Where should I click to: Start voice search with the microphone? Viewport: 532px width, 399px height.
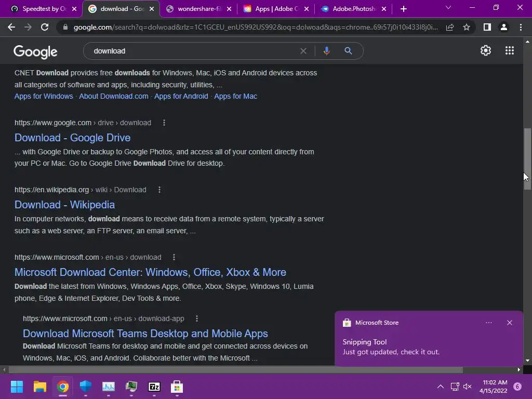(x=326, y=51)
